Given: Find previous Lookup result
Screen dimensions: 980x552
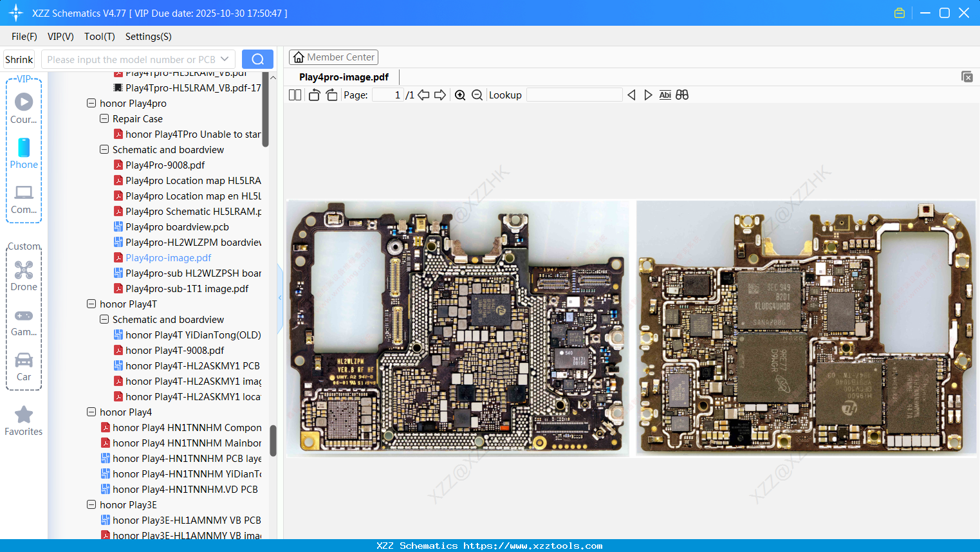Looking at the screenshot, I should [x=631, y=95].
